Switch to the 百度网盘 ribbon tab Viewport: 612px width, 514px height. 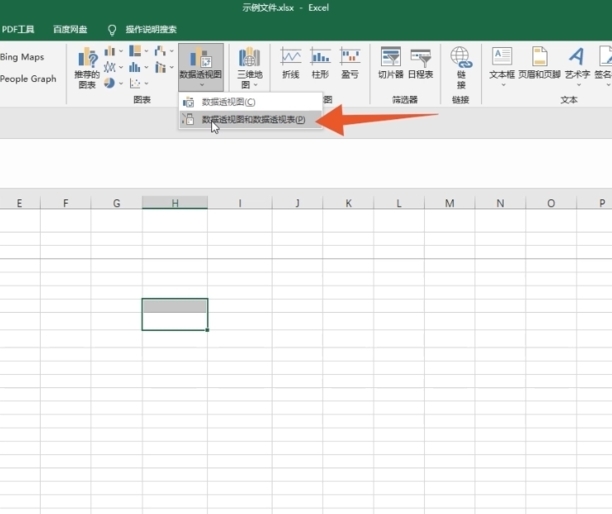(x=70, y=29)
